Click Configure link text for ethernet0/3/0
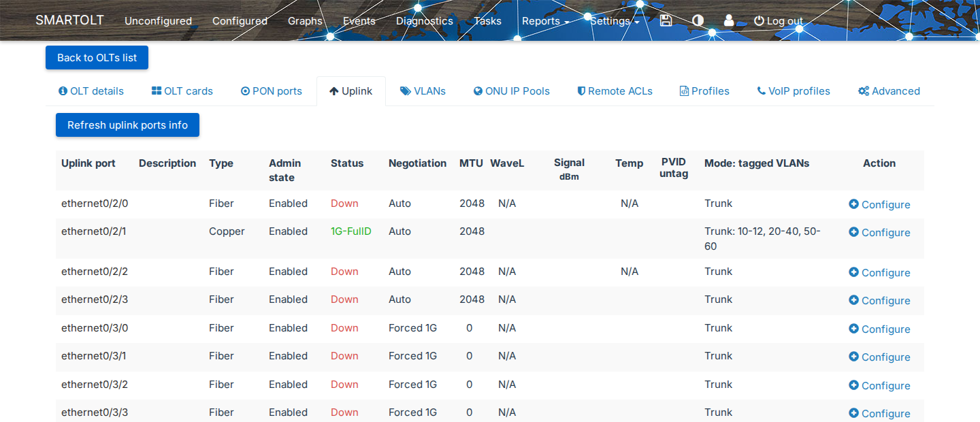 tap(885, 329)
